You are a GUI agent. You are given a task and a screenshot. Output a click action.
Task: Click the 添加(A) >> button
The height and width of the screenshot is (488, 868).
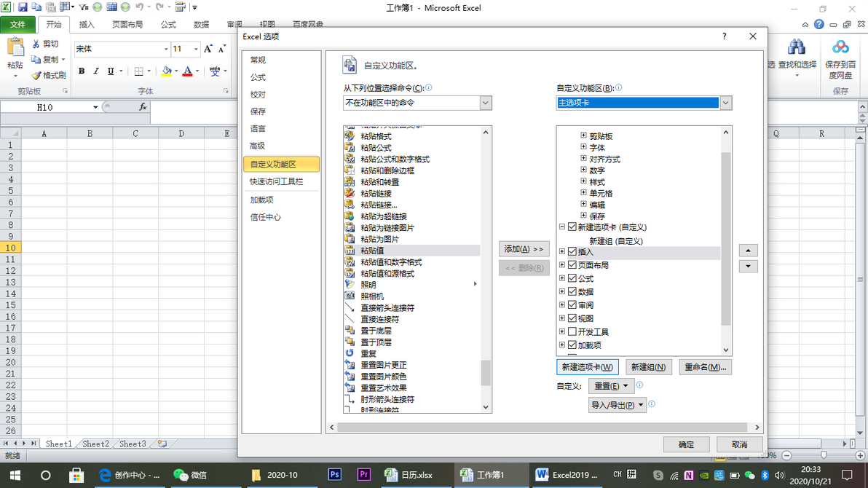(x=524, y=249)
